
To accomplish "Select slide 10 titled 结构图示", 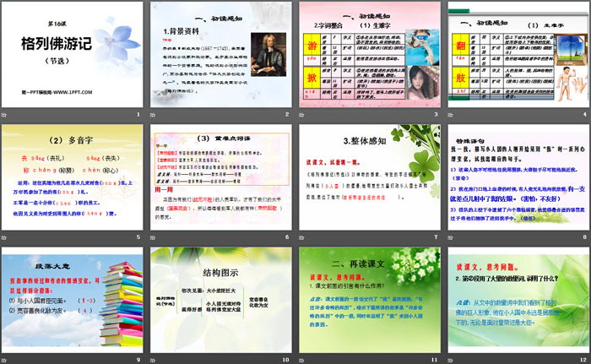I will [221, 300].
